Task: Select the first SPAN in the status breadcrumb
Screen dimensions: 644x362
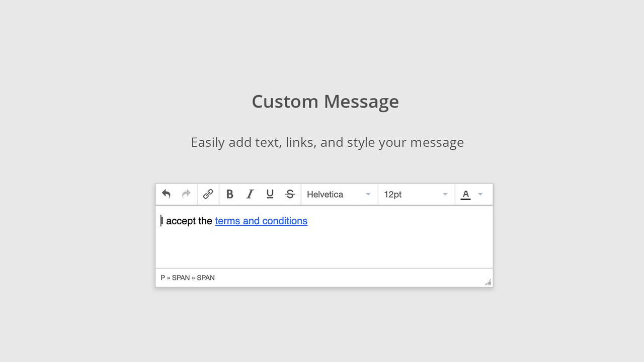Action: point(180,278)
